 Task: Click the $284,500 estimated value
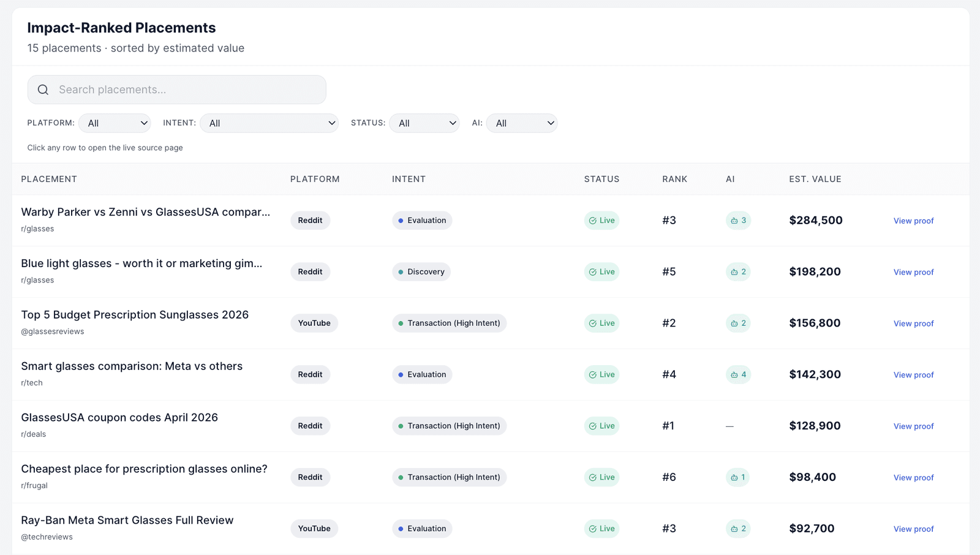click(x=816, y=221)
